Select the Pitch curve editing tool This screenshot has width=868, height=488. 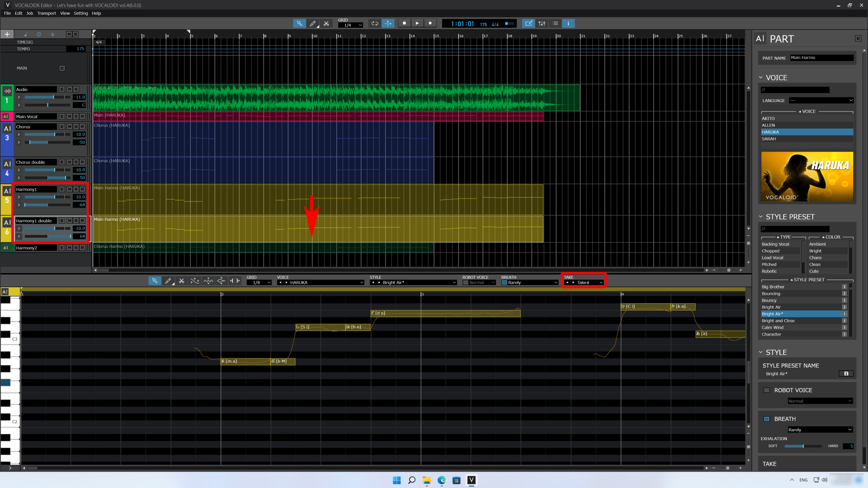[x=195, y=281]
